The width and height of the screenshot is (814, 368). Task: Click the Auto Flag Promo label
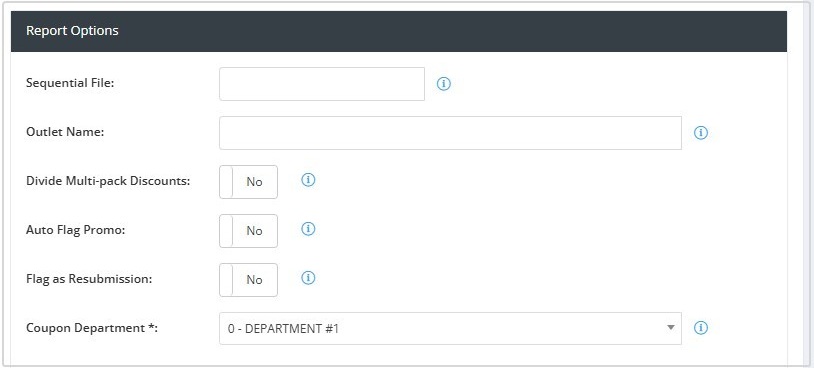click(76, 230)
